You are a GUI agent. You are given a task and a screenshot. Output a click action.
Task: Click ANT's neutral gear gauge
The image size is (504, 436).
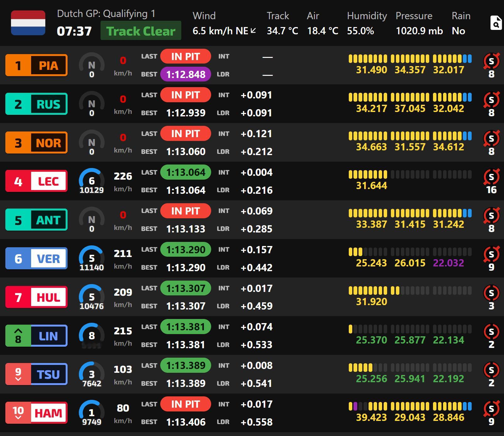(91, 220)
